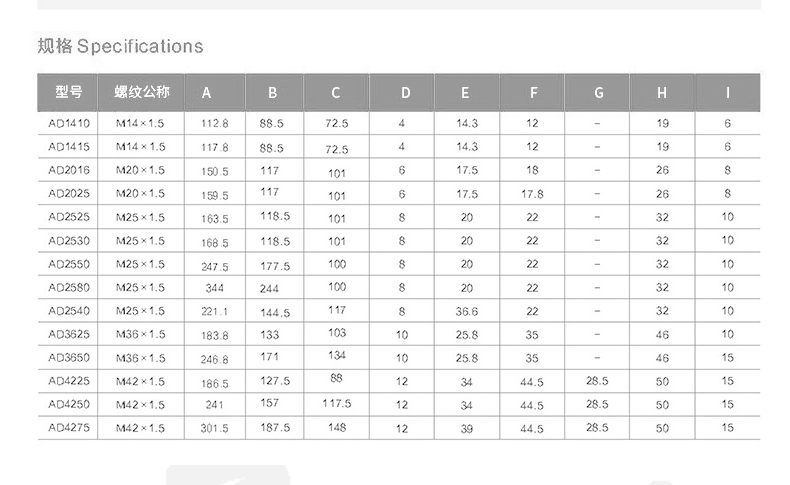This screenshot has width=790, height=485.
Task: Select the 36.6 value in column E
Action: point(466,311)
